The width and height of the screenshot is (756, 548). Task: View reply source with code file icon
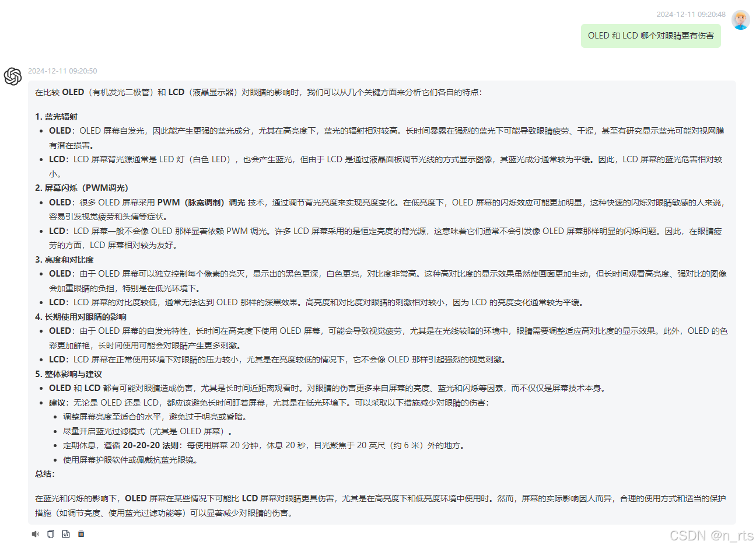[x=66, y=534]
